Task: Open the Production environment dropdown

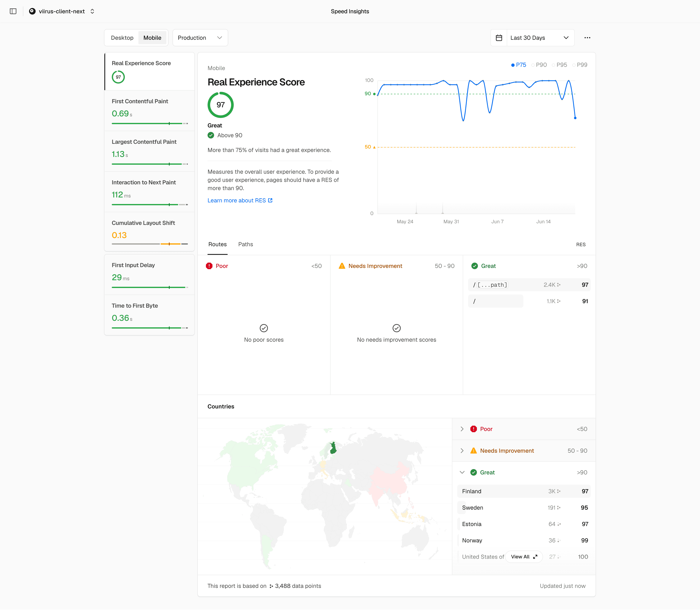Action: 200,38
